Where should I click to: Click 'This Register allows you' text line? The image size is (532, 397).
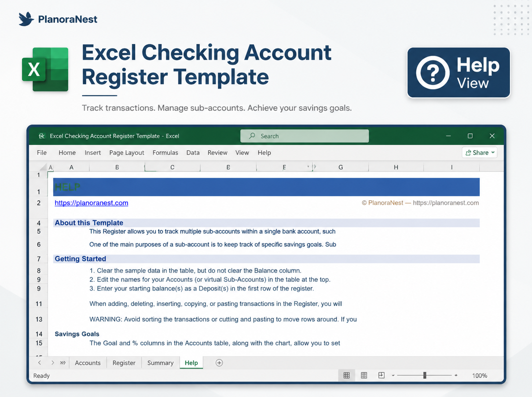point(212,231)
